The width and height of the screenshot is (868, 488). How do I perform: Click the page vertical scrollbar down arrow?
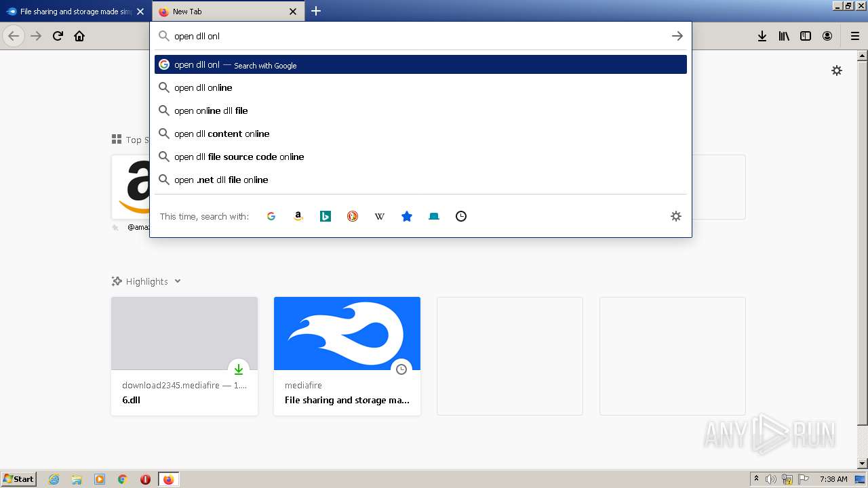pyautogui.click(x=863, y=464)
